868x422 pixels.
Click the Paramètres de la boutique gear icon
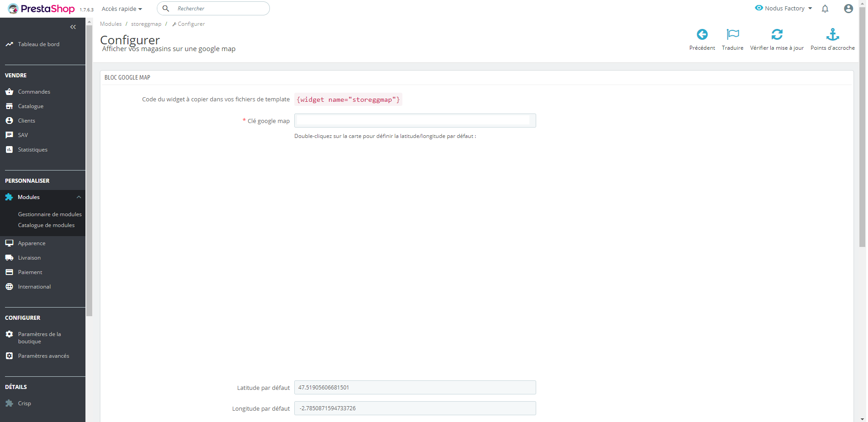click(x=9, y=334)
